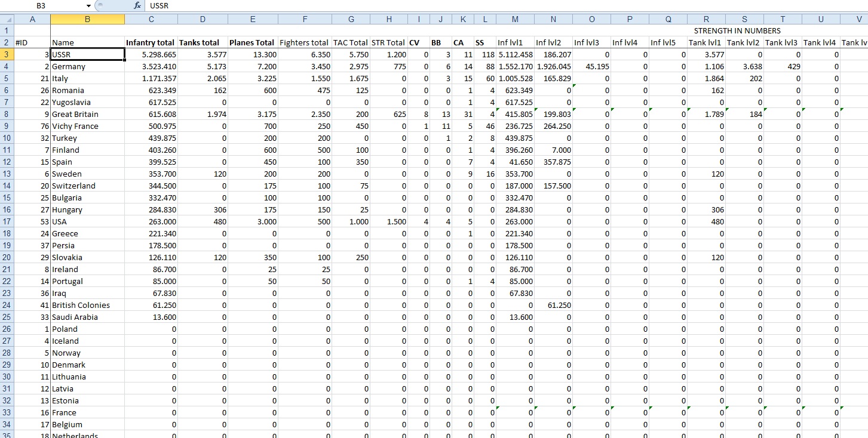Click the Planes Total header cell
Screen dimensions: 868x438
pos(253,42)
